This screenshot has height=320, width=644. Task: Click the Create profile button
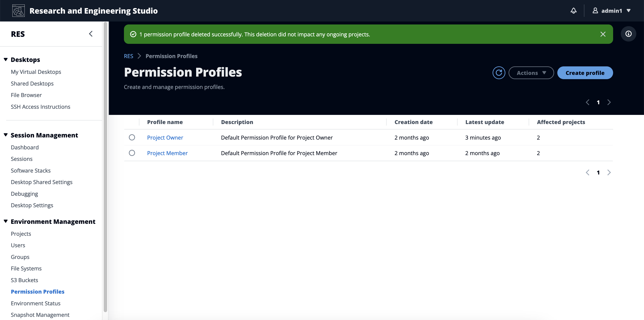click(x=584, y=73)
